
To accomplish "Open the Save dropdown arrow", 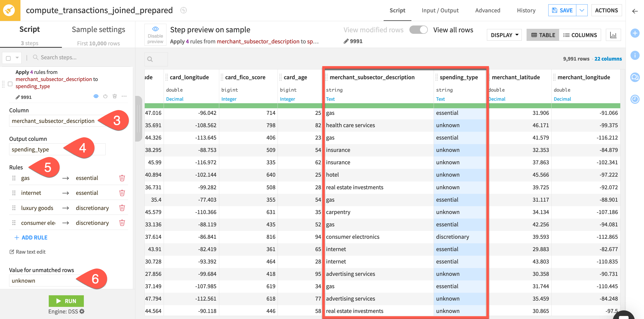I will tap(582, 10).
